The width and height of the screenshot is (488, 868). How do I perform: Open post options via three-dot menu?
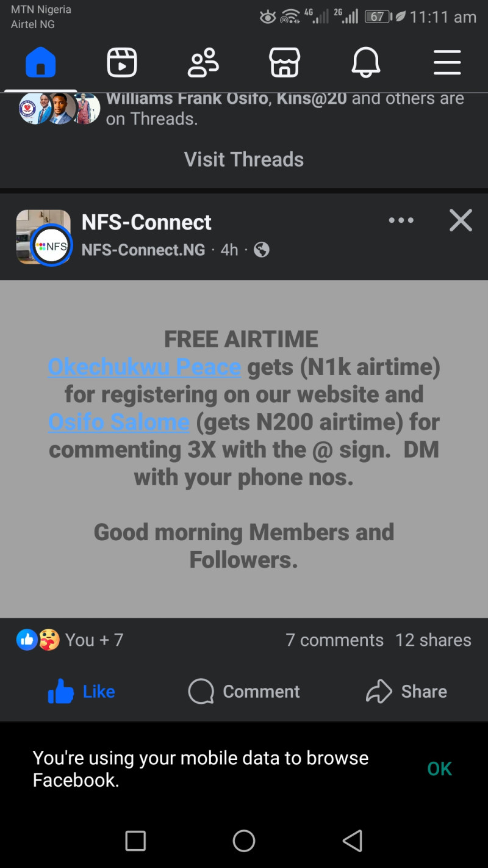click(401, 220)
